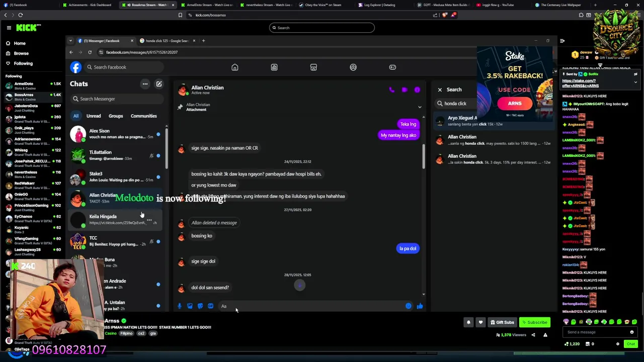The height and width of the screenshot is (362, 644).
Task: Click the Search Messenger field
Action: [117, 99]
